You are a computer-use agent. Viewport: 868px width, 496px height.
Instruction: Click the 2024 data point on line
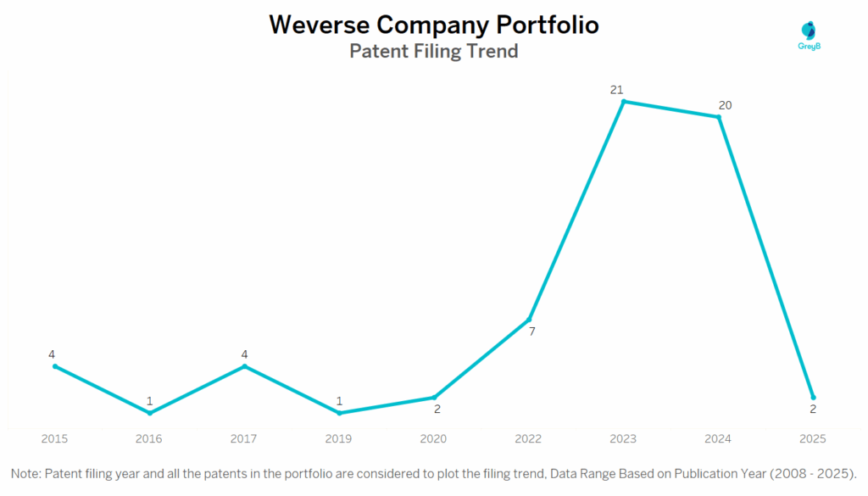coord(719,117)
